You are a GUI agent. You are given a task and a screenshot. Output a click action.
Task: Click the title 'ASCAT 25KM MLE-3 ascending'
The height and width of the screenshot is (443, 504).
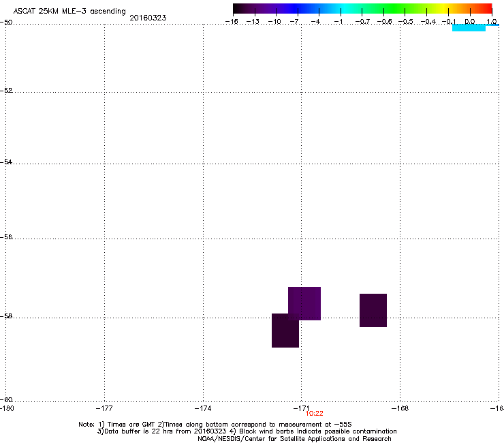[x=69, y=12]
